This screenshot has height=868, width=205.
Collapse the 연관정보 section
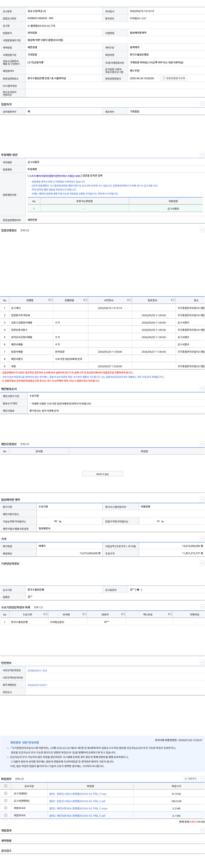tap(202, 662)
